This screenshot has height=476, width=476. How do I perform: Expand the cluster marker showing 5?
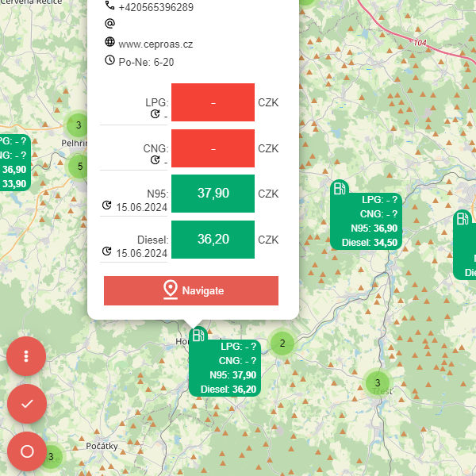79,167
